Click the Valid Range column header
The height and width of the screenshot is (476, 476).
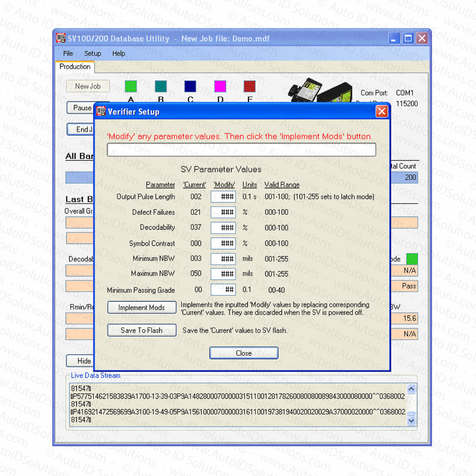click(x=282, y=185)
